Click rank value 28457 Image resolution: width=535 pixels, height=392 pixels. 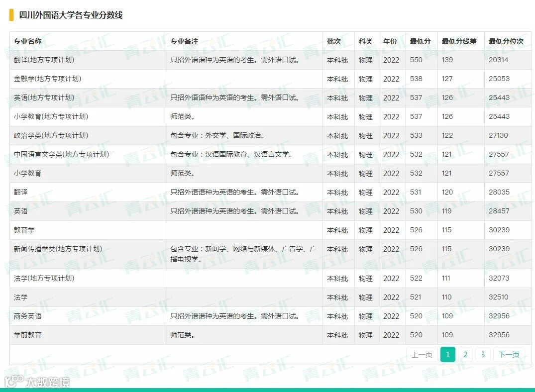pyautogui.click(x=499, y=211)
